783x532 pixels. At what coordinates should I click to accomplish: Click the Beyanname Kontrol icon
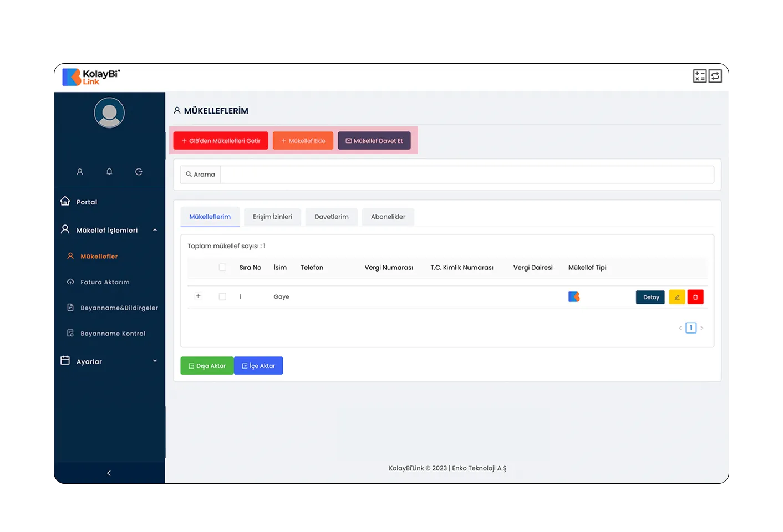click(x=70, y=333)
